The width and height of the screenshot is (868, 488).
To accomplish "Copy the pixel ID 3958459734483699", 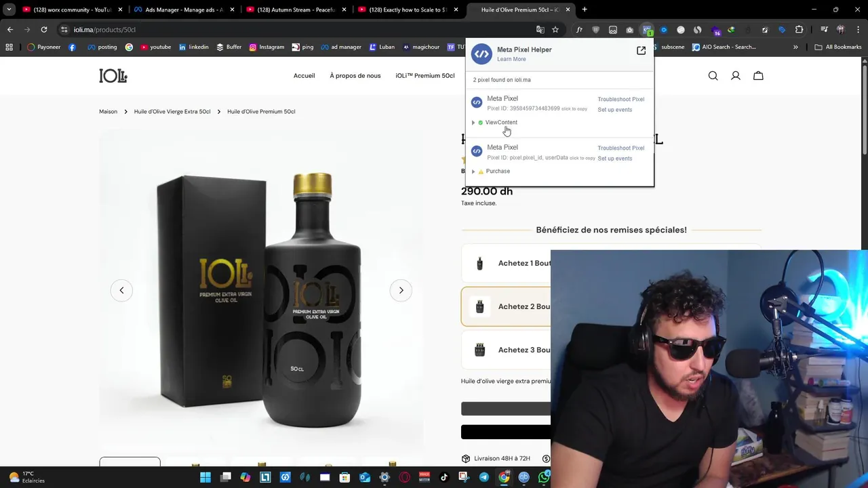I will click(x=574, y=109).
